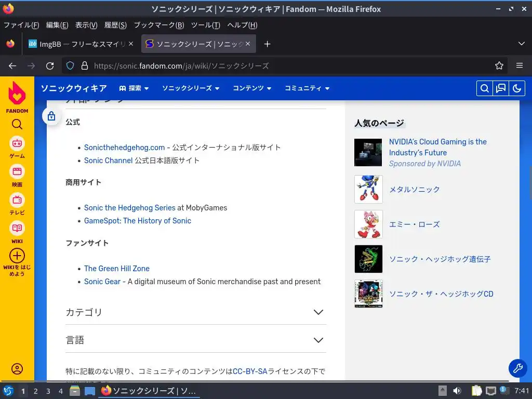This screenshot has width=532, height=399.
Task: Open the ツール(T) menu
Action: point(206,25)
